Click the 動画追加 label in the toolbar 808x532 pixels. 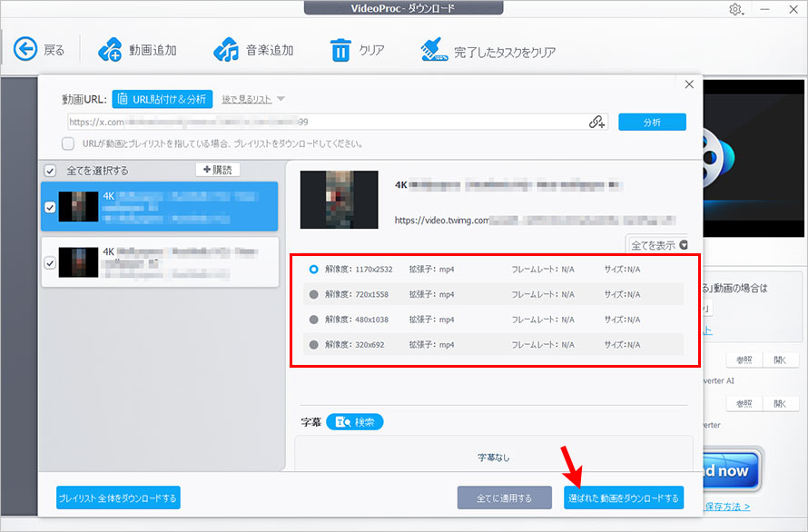(153, 50)
